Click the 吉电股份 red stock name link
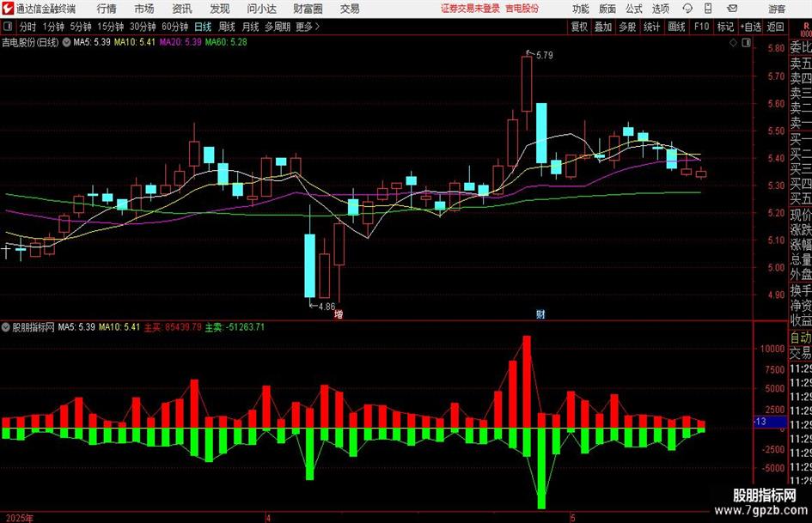 522,9
